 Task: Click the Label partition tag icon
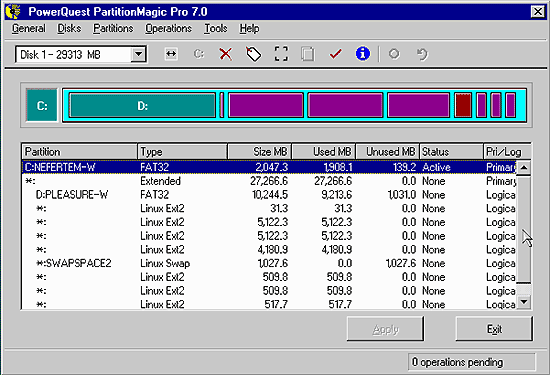pos(253,54)
